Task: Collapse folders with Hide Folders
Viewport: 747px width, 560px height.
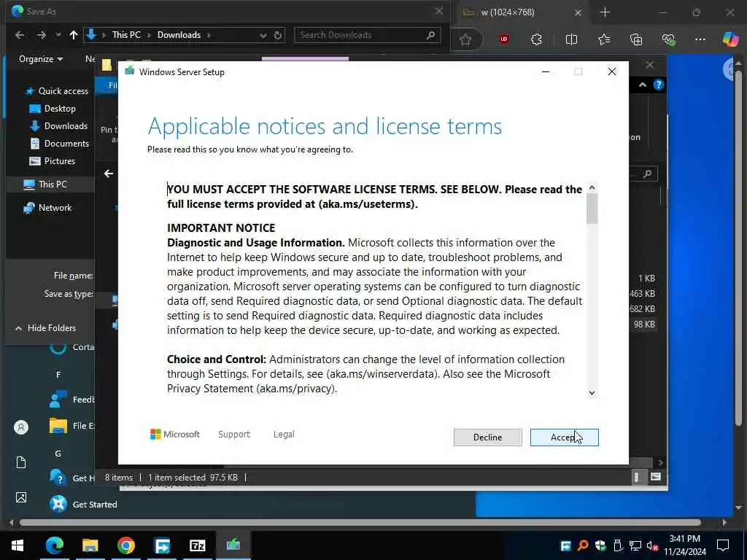Action: pos(46,328)
